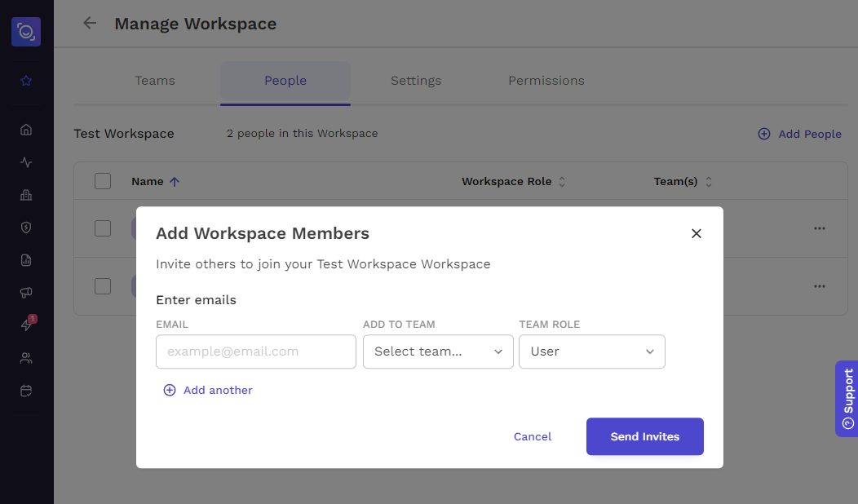
Task: Click Cancel in the dialog
Action: coord(533,436)
